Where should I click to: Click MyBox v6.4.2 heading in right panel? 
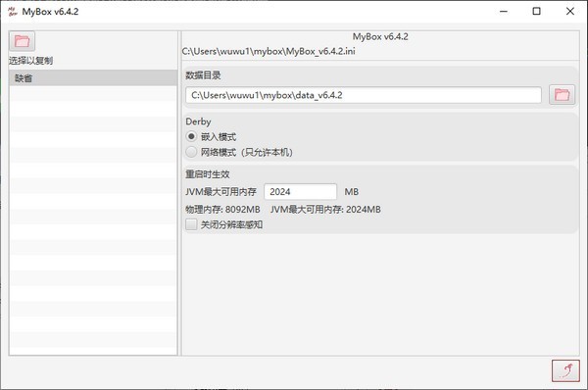click(x=380, y=37)
